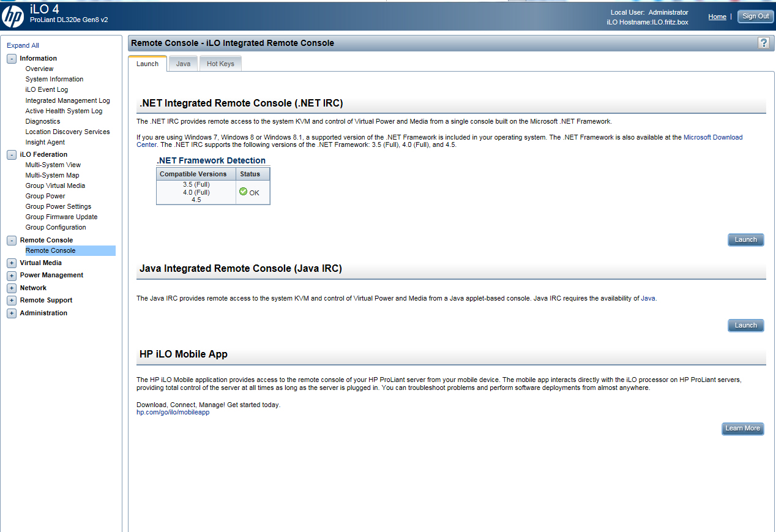Launch the .NET Integrated Remote Console
776x532 pixels.
(746, 239)
